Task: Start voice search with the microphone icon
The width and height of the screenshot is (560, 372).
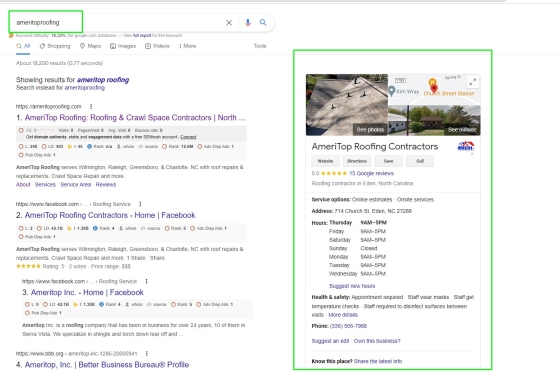Action: click(248, 22)
